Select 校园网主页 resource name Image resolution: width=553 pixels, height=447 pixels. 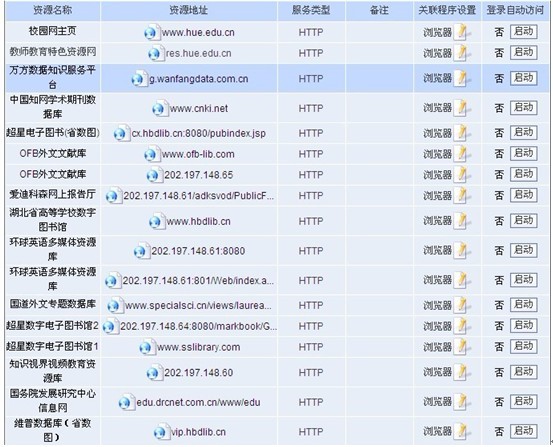click(x=53, y=31)
